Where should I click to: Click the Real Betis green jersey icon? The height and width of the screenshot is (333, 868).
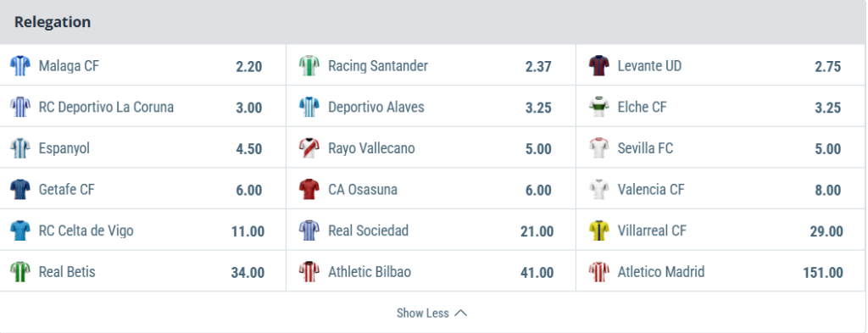tap(20, 272)
